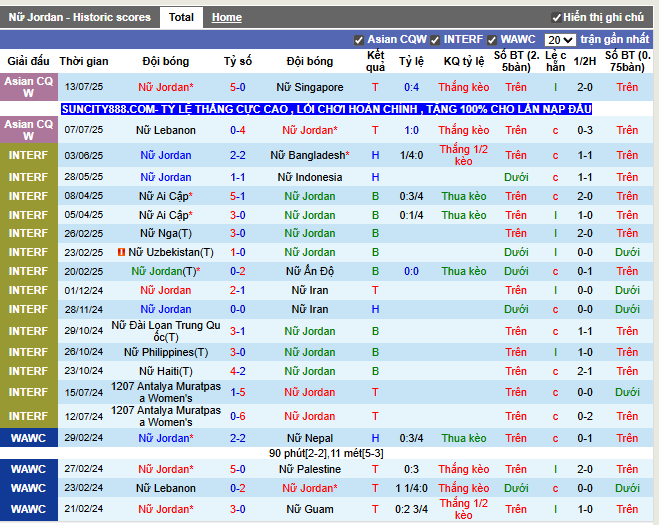Viewport: 659px width, 525px height.
Task: Open the 20 recent matches dropdown
Action: [560, 40]
